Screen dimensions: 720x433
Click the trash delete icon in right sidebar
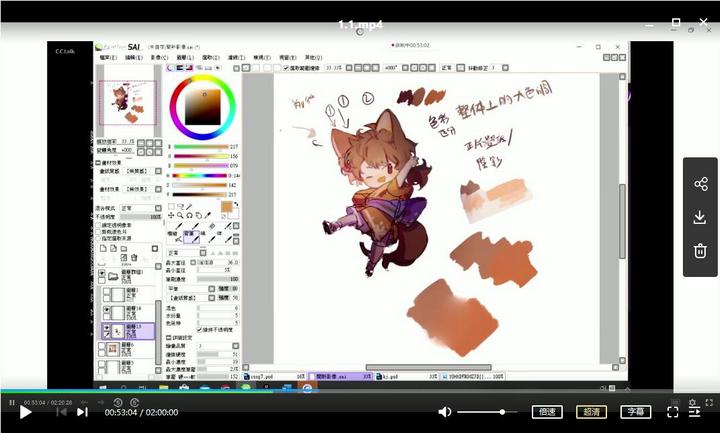[x=700, y=251]
